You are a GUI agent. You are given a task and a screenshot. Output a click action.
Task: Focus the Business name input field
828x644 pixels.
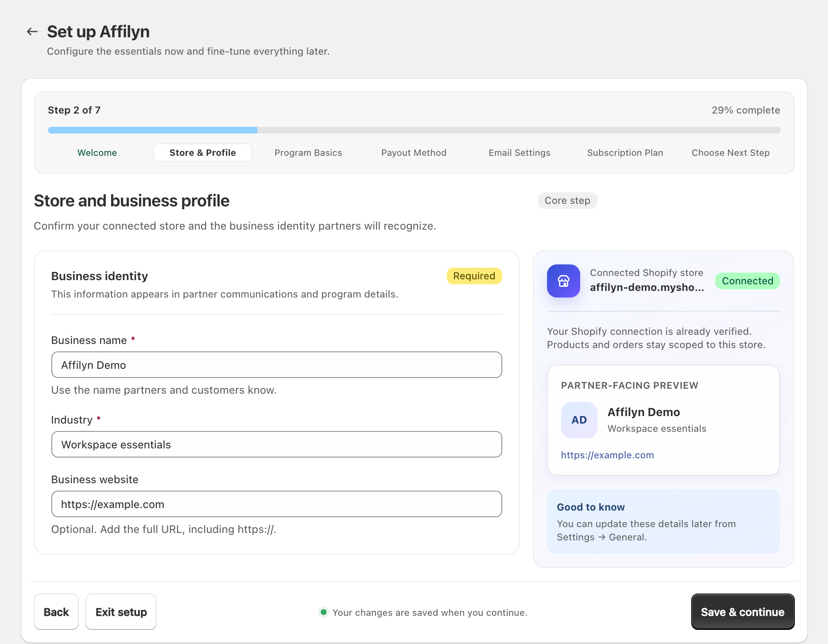pos(277,365)
